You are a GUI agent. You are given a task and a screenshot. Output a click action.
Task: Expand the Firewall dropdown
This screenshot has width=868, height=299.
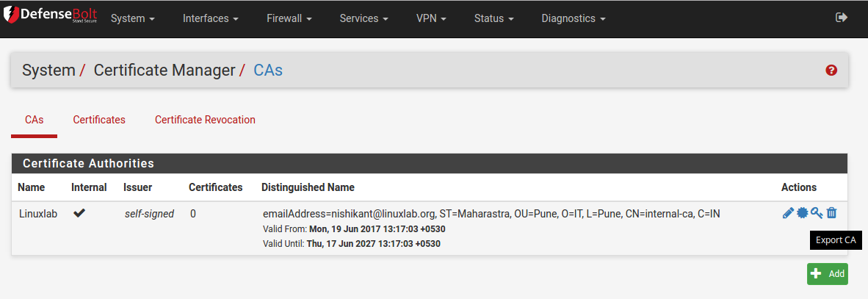(289, 18)
